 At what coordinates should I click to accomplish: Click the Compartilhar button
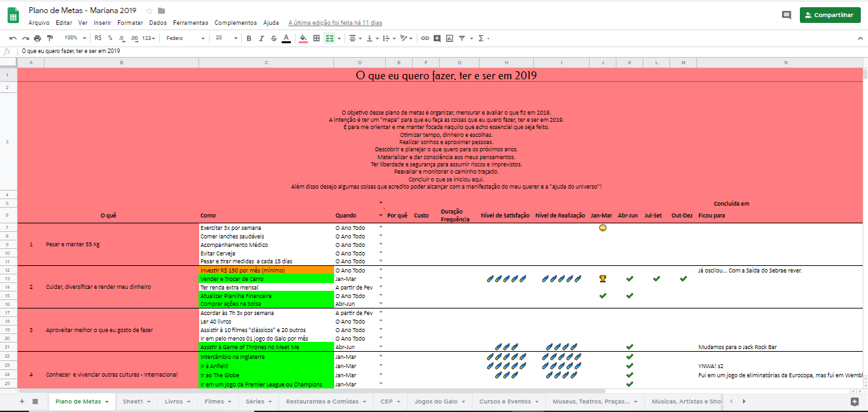(829, 15)
